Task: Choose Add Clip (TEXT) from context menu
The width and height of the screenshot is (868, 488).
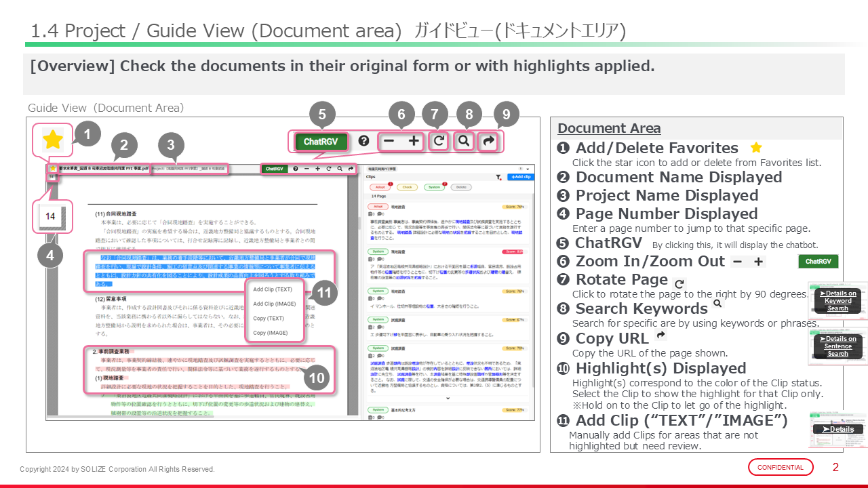Action: 273,289
